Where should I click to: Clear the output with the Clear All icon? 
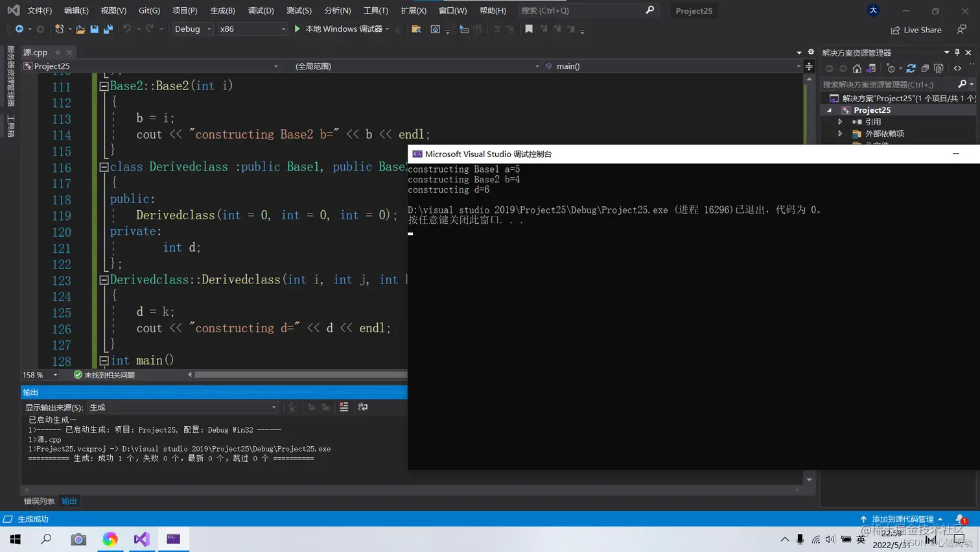point(344,407)
